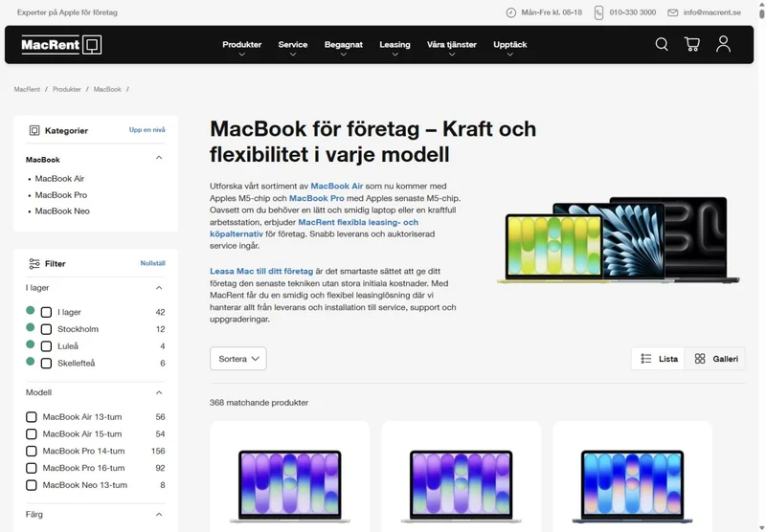Open the search icon in header
Screen dimensions: 766x532
[662, 44]
